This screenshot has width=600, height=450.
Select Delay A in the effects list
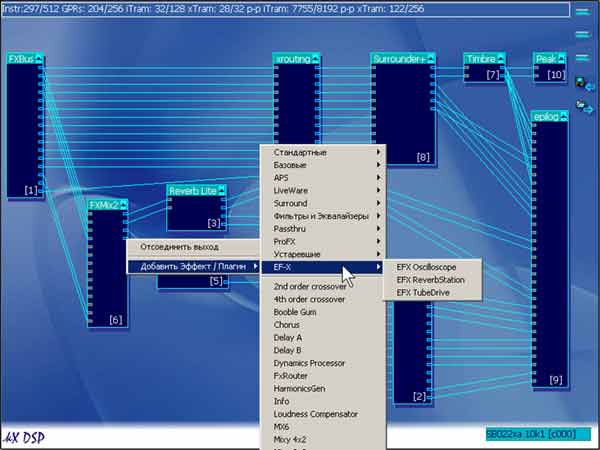click(323, 338)
